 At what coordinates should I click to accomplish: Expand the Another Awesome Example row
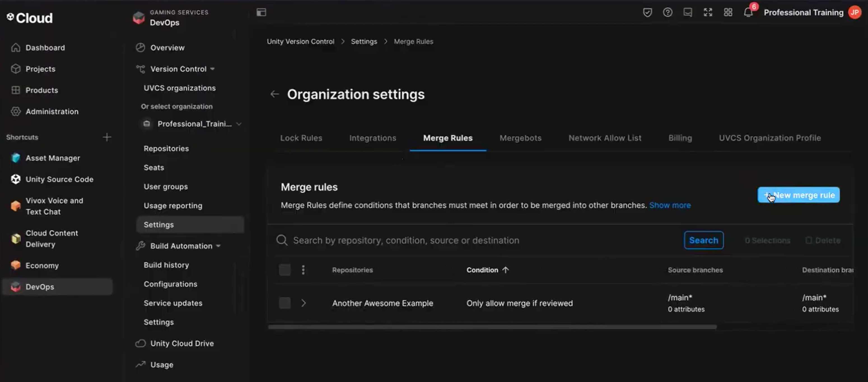click(303, 303)
